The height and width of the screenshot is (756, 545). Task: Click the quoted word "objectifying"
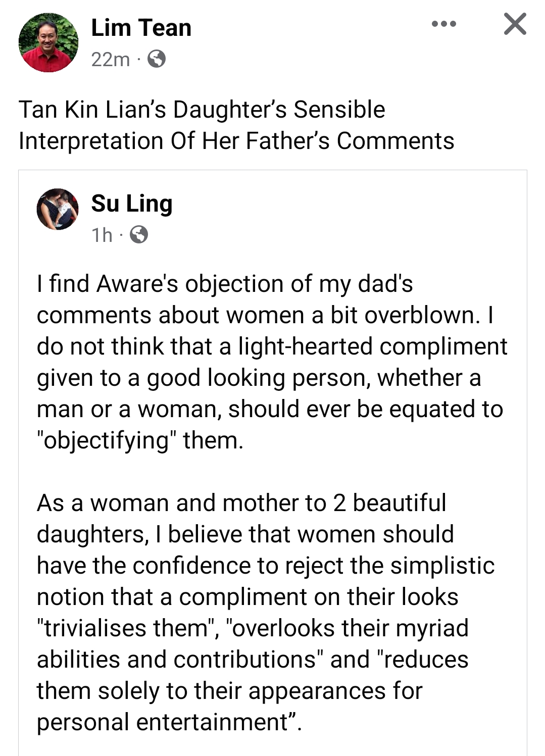coord(106,440)
